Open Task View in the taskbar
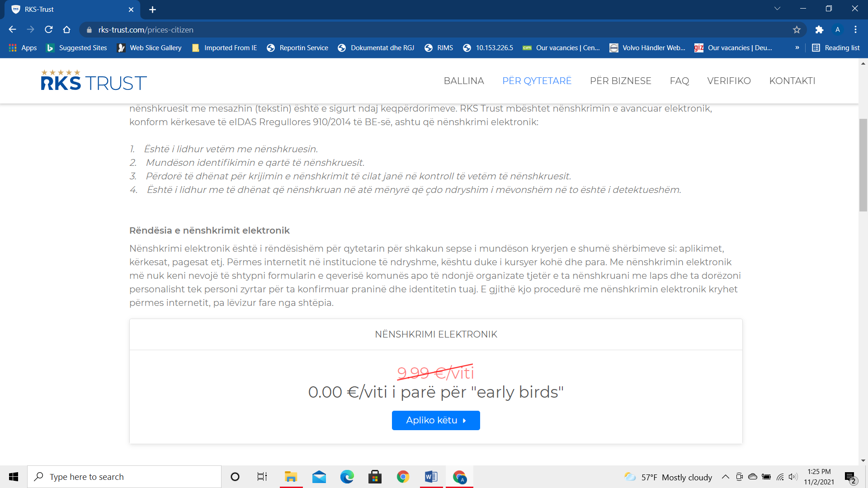 tap(262, 477)
